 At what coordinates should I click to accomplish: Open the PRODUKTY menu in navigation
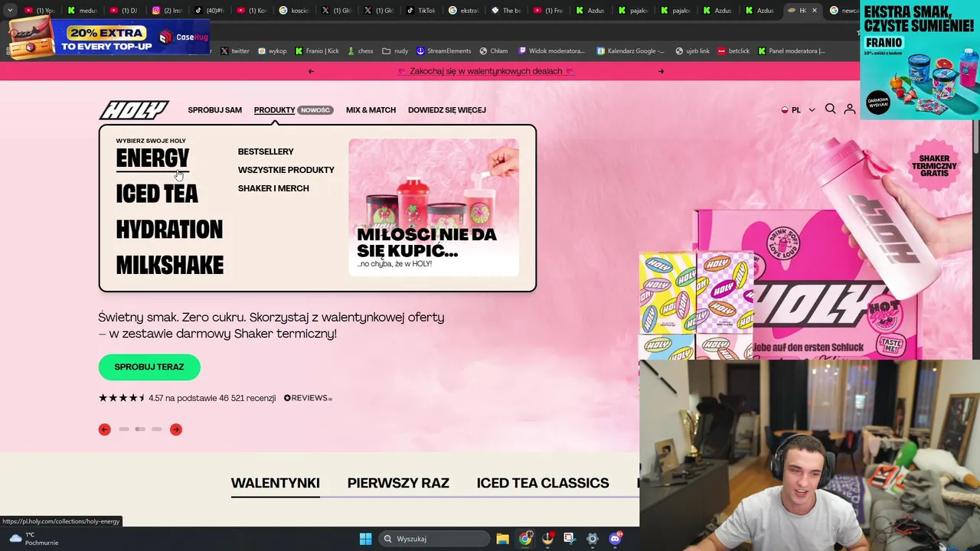[x=274, y=110]
